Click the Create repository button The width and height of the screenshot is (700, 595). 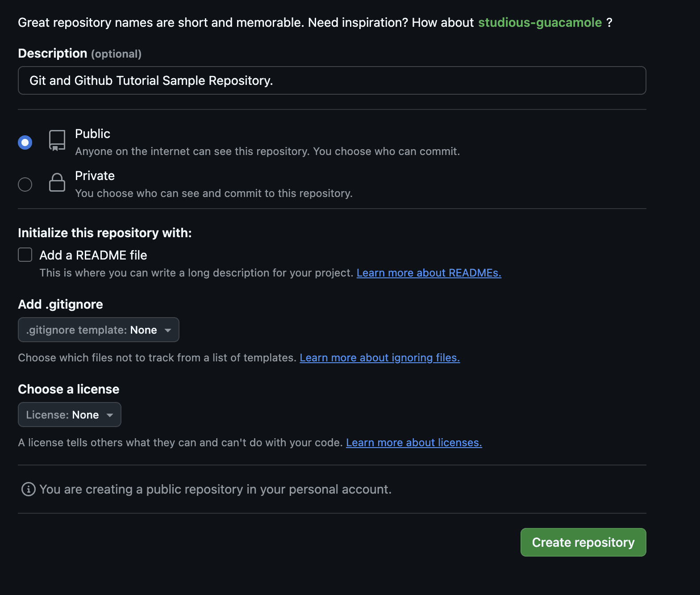(x=583, y=542)
